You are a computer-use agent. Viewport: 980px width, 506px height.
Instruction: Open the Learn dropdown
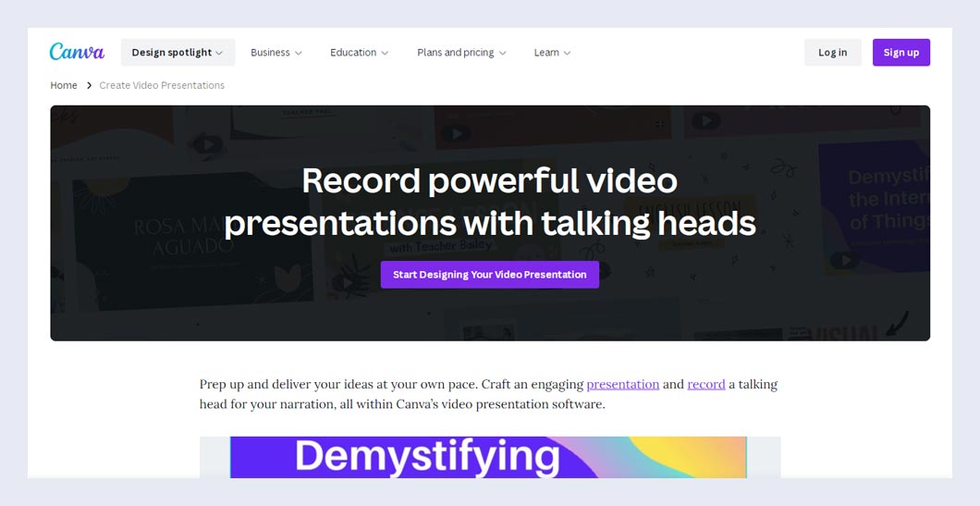click(552, 53)
